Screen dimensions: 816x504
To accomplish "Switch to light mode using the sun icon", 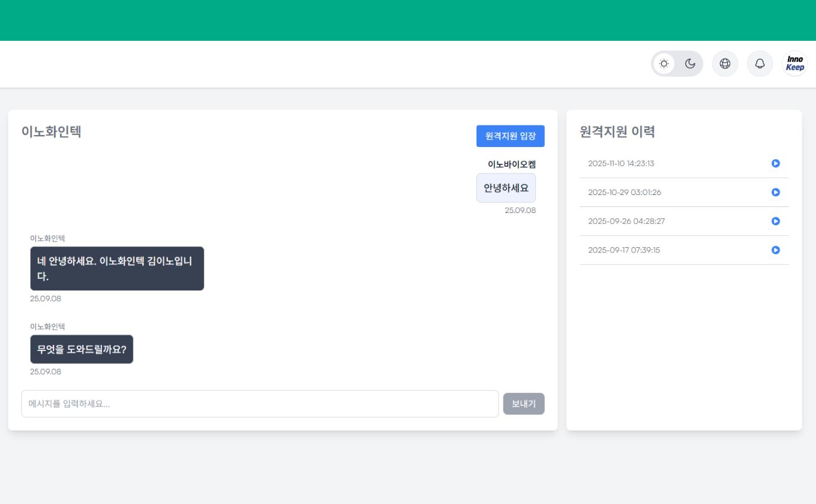I will click(664, 63).
